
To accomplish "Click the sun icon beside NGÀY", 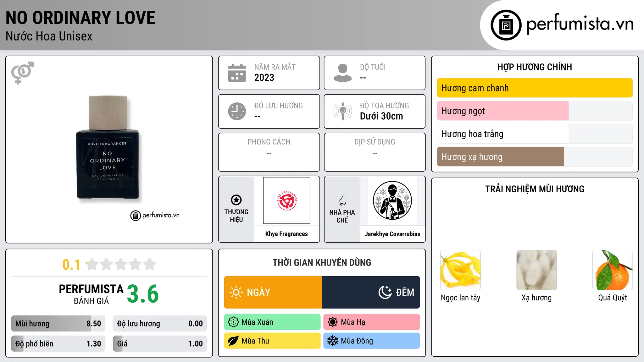I will tap(236, 292).
